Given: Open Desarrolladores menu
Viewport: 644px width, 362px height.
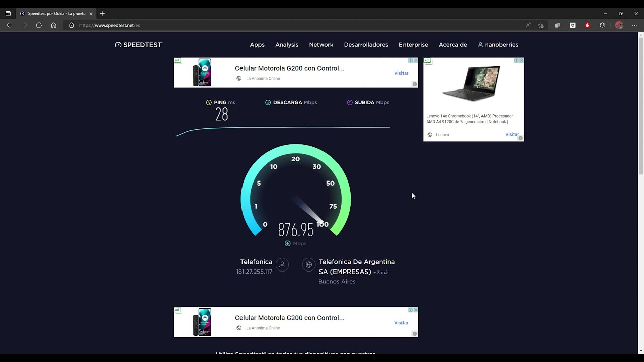Looking at the screenshot, I should pos(366,45).
